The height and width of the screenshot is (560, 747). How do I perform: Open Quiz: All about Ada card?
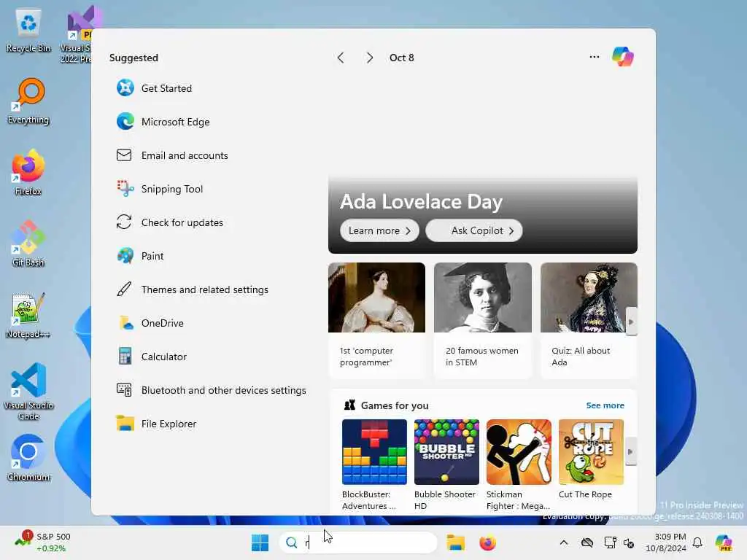click(x=589, y=320)
